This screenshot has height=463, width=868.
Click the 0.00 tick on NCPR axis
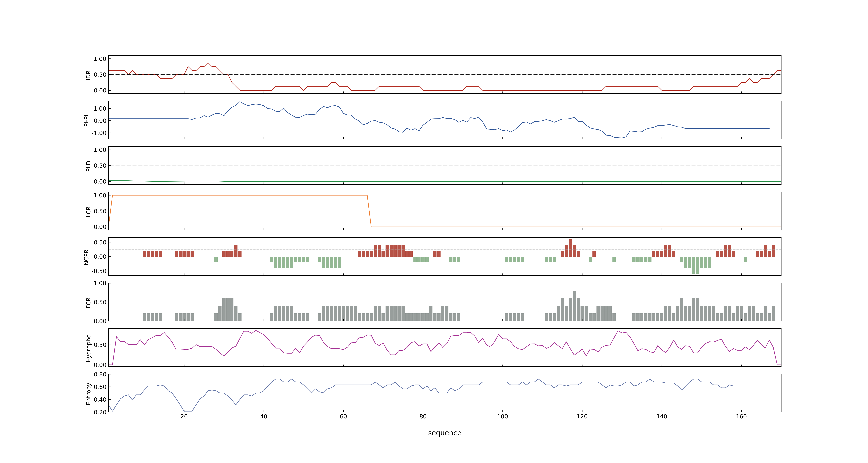100,257
